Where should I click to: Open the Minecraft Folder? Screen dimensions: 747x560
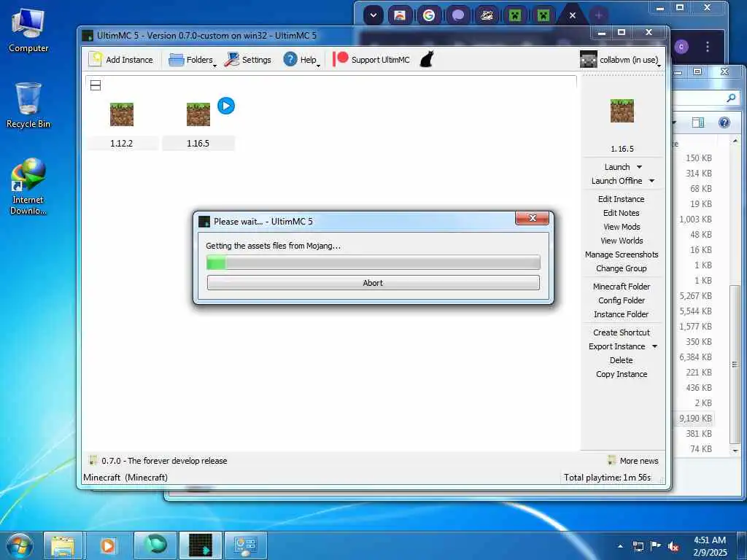click(622, 286)
